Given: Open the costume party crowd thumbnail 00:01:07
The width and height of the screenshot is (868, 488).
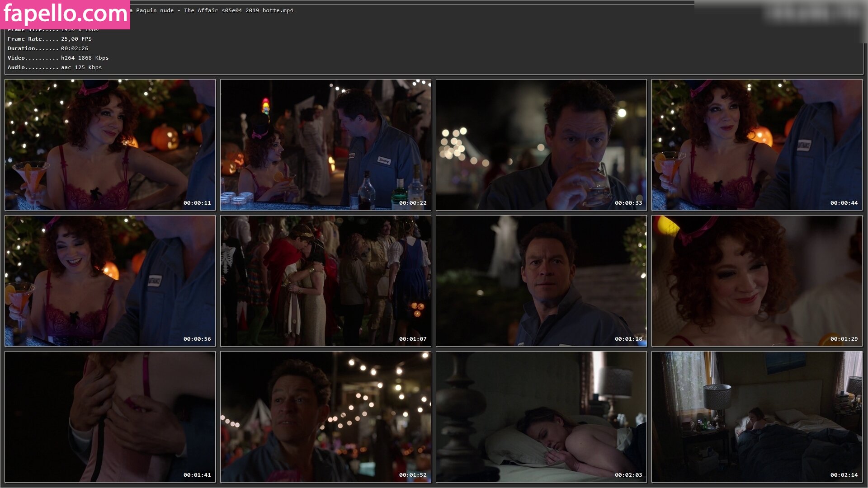Looking at the screenshot, I should point(325,281).
